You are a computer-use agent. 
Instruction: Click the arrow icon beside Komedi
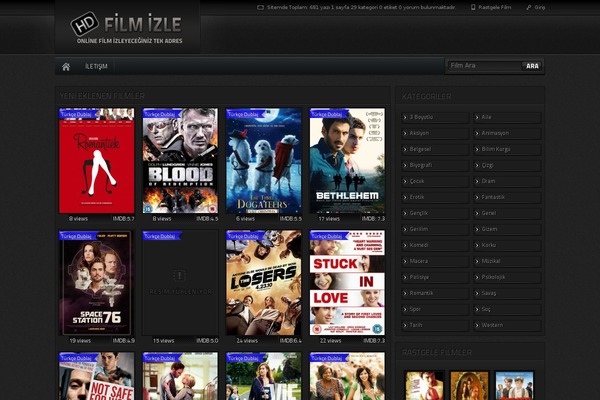[405, 245]
